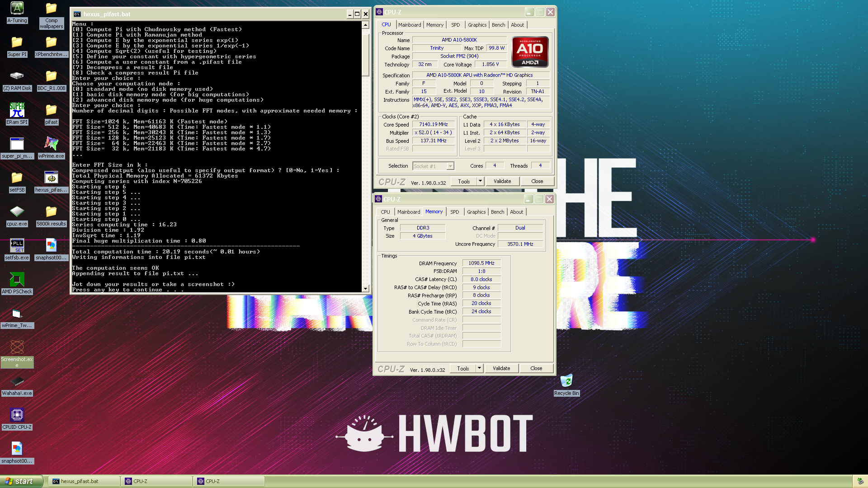Click the DRAM Frequency 1098.5 MHz value

click(481, 263)
